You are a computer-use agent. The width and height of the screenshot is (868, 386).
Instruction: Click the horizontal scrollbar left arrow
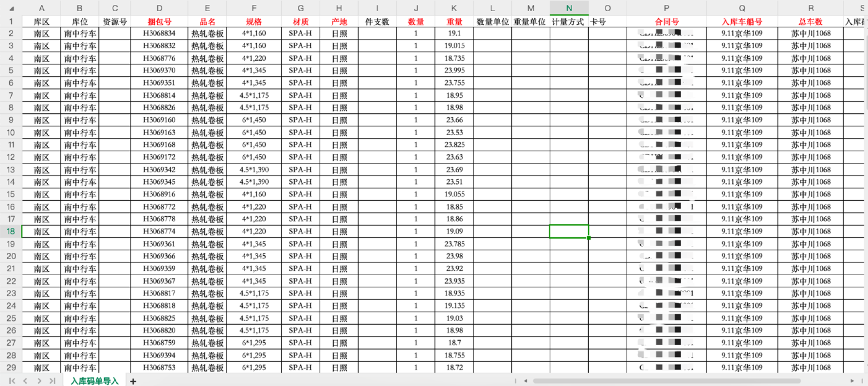click(x=525, y=381)
